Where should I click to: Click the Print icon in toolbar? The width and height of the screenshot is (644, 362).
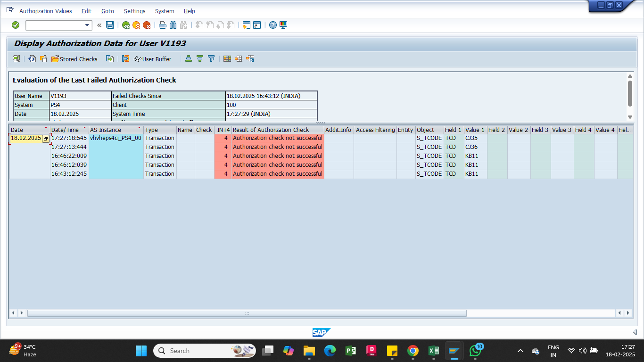(163, 25)
